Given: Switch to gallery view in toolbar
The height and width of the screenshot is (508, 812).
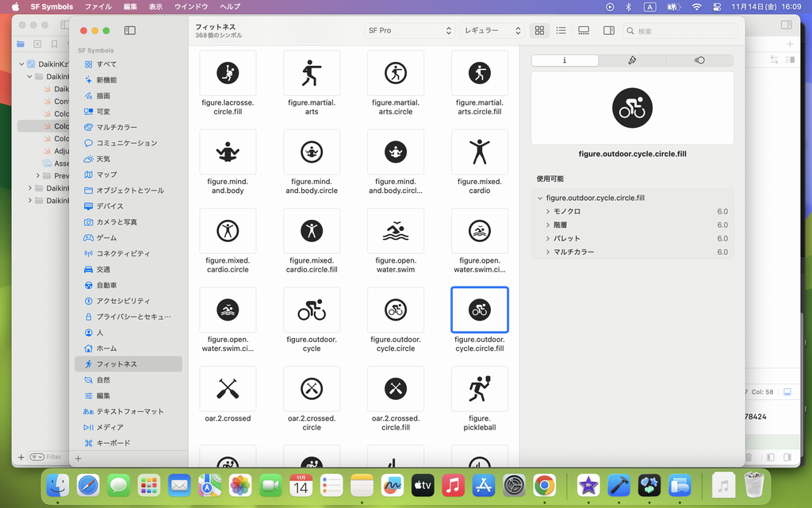Looking at the screenshot, I should tap(584, 30).
